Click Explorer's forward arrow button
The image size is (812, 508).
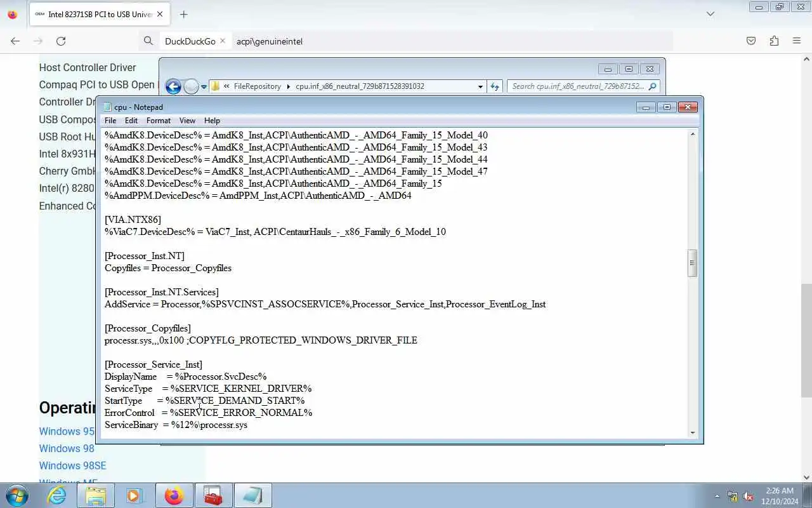(191, 86)
